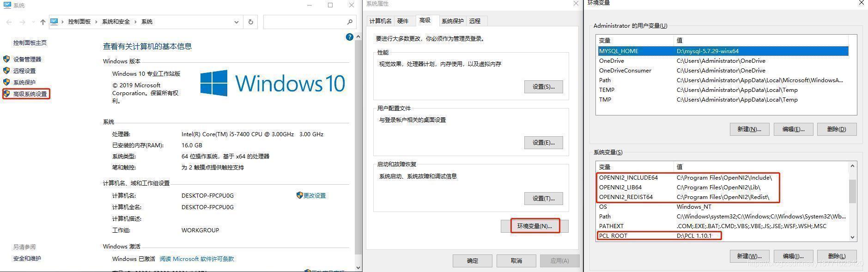This screenshot has height=272, width=868.
Task: Click the disabled Apply (A) button
Action: pos(559,260)
